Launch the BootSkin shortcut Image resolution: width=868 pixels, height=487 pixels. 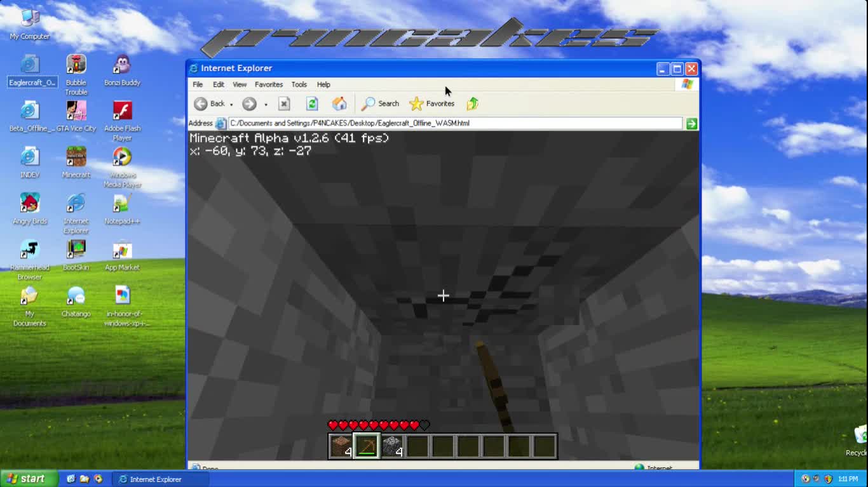tap(76, 255)
